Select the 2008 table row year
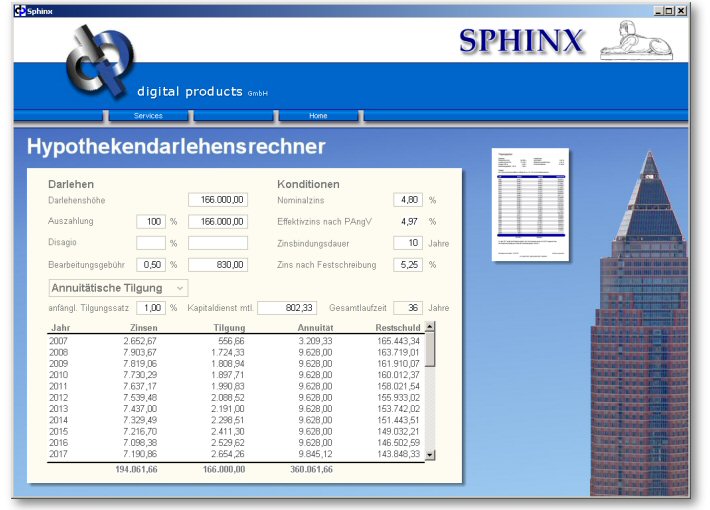Image resolution: width=710 pixels, height=510 pixels. coord(58,352)
